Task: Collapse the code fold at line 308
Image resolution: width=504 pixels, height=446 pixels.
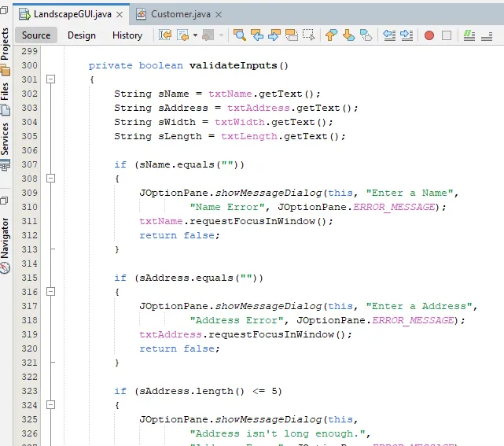Action: 51,178
